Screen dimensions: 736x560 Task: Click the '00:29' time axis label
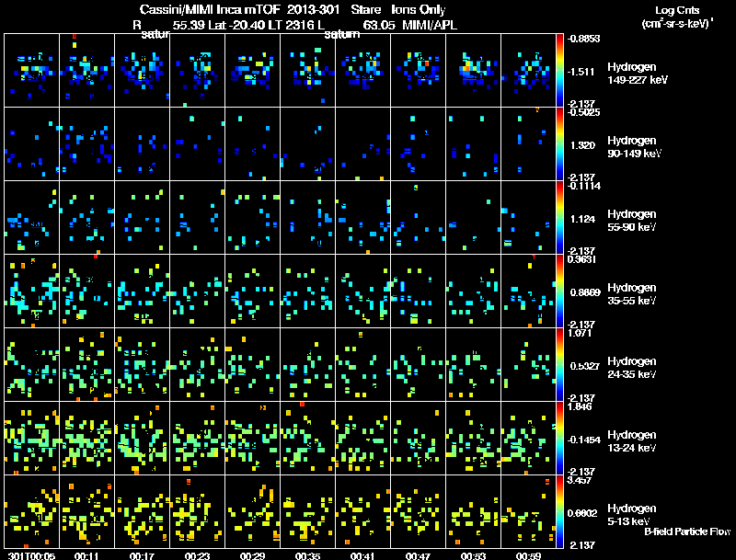[252, 555]
